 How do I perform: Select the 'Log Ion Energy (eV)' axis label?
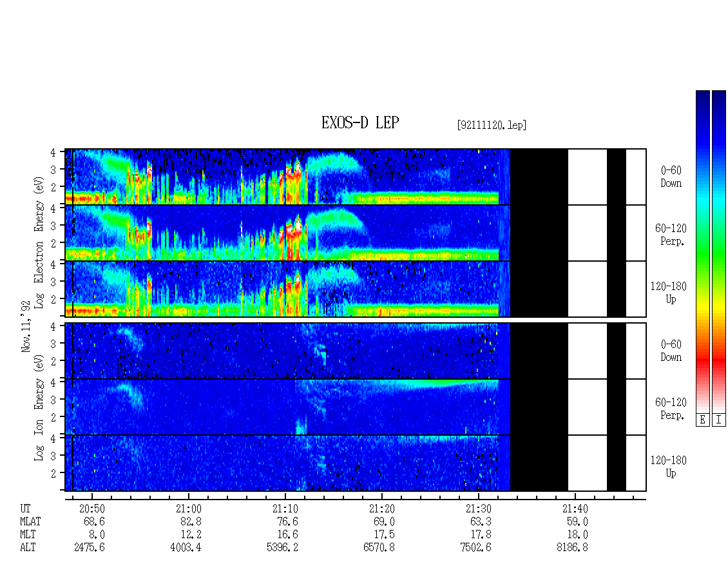[39, 408]
